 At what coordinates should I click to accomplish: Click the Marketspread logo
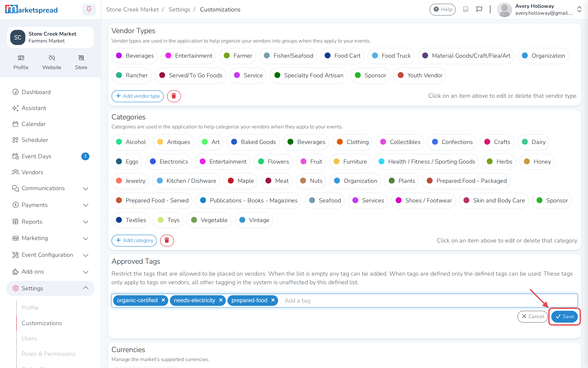[x=31, y=9]
